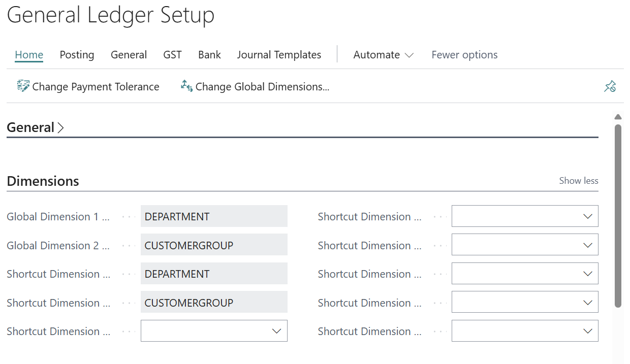This screenshot has height=364, width=630.
Task: Click the Dimensions section heading
Action: click(x=43, y=181)
